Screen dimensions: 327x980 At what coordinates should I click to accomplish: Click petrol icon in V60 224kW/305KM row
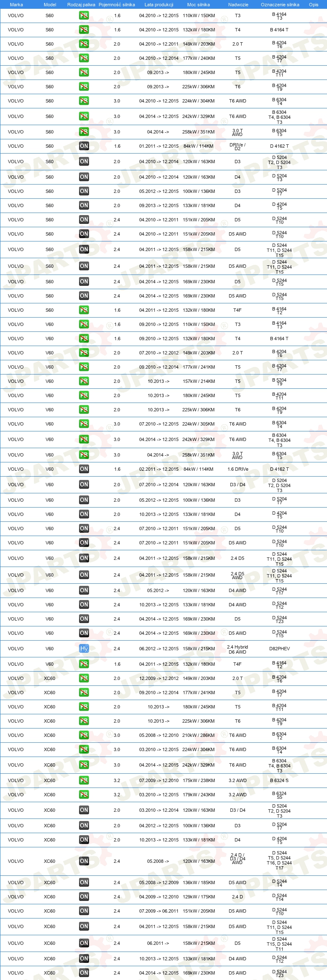pyautogui.click(x=84, y=424)
